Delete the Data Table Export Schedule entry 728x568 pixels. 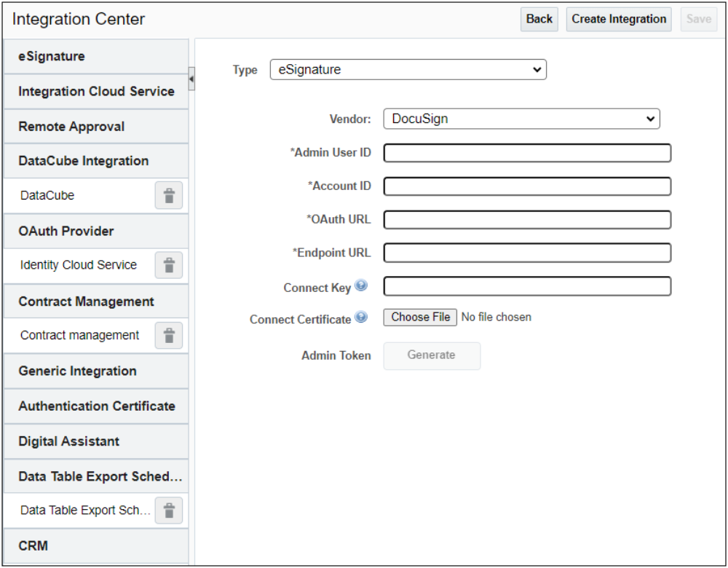pos(168,510)
